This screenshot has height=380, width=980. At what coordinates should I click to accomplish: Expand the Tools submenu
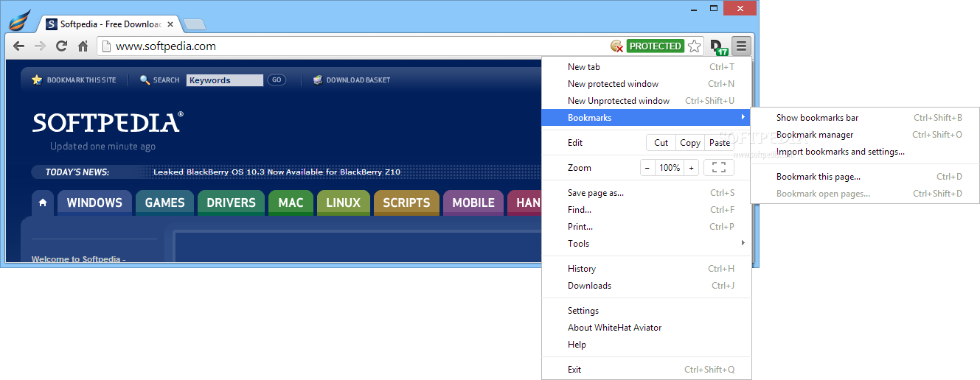click(647, 244)
